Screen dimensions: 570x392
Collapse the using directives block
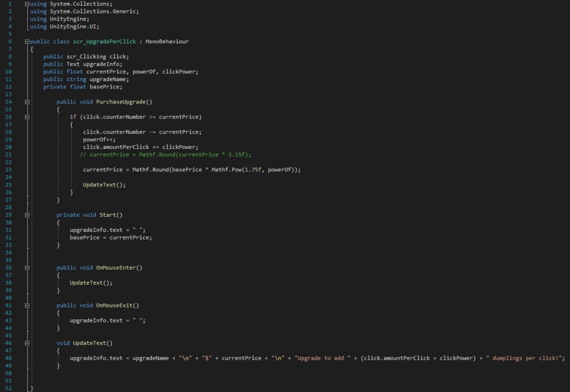coord(27,4)
